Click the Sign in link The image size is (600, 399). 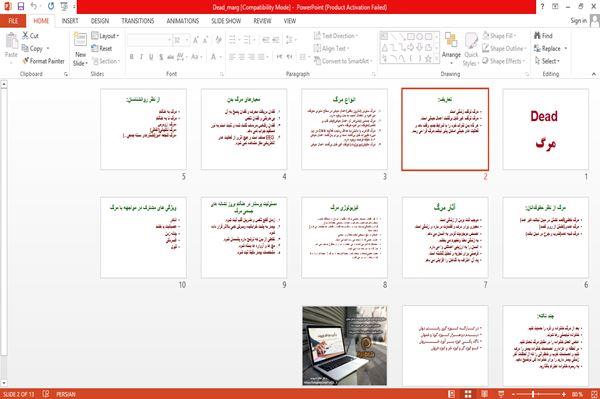(578, 21)
